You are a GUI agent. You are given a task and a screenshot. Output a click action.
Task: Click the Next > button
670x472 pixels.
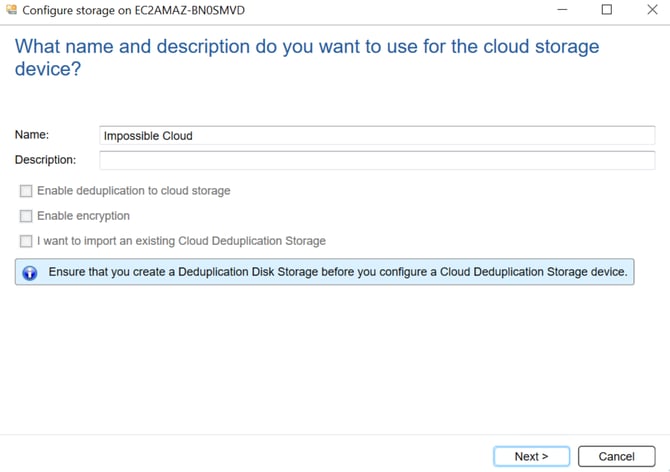pos(531,456)
